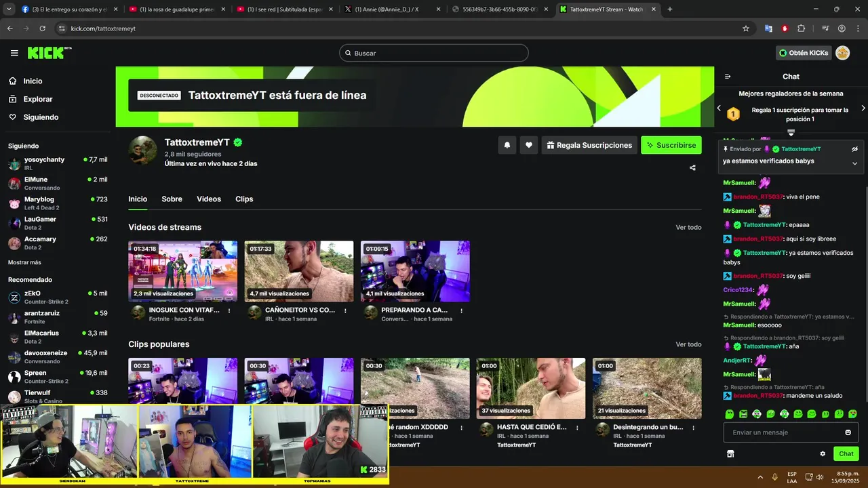868x488 pixels.
Task: Switch to 'I see red' YouTube tab
Action: pyautogui.click(x=279, y=9)
